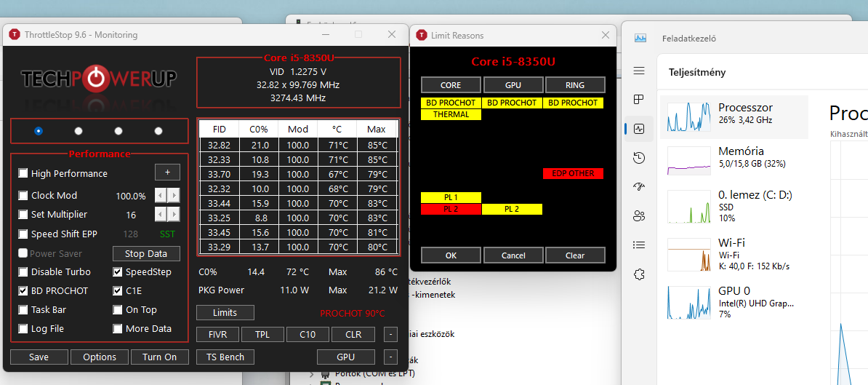This screenshot has height=385, width=868.
Task: Open the Users icon in Task Manager sidebar
Action: (x=639, y=215)
